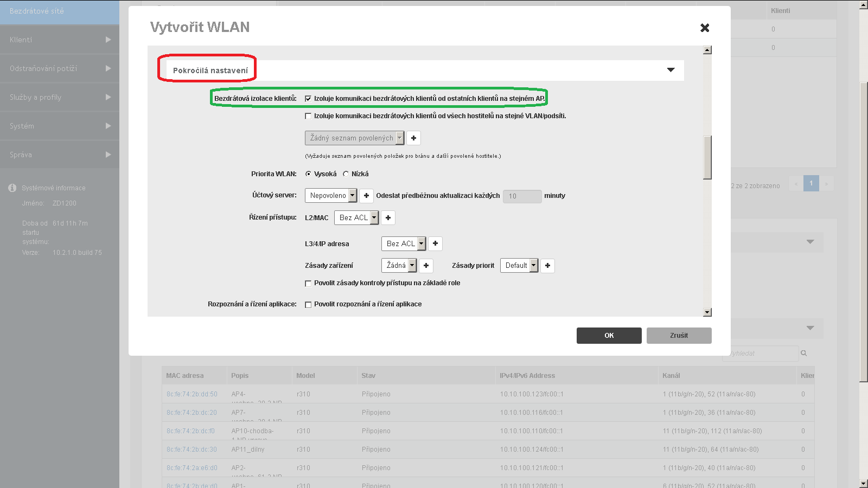Click the dialog vertical scrollbar thumb
This screenshot has width=868, height=488.
[x=707, y=157]
